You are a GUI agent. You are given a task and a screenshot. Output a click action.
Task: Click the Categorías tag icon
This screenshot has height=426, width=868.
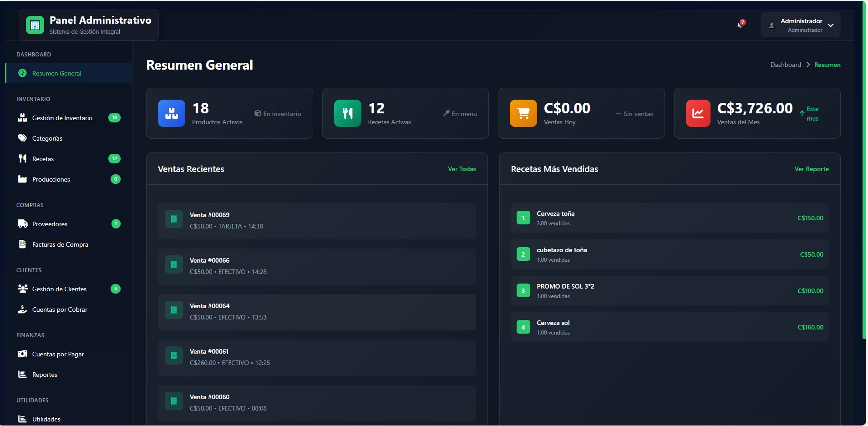(x=22, y=138)
